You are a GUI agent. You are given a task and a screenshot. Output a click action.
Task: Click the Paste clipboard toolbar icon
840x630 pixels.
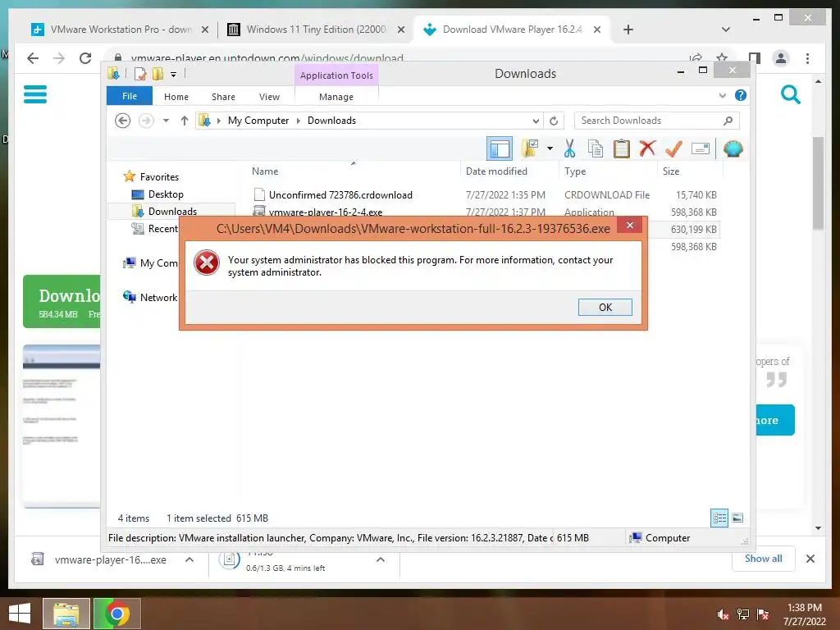coord(622,148)
